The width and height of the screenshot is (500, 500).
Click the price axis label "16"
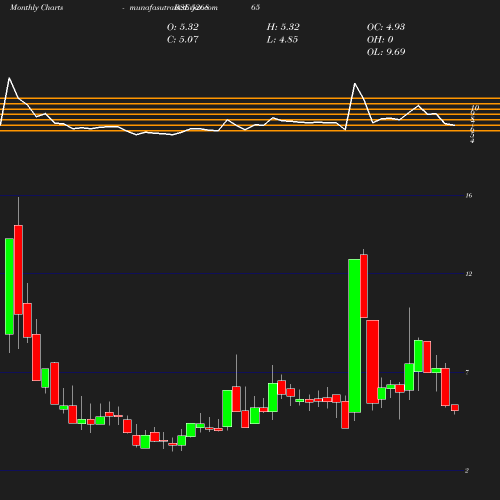pyautogui.click(x=469, y=195)
